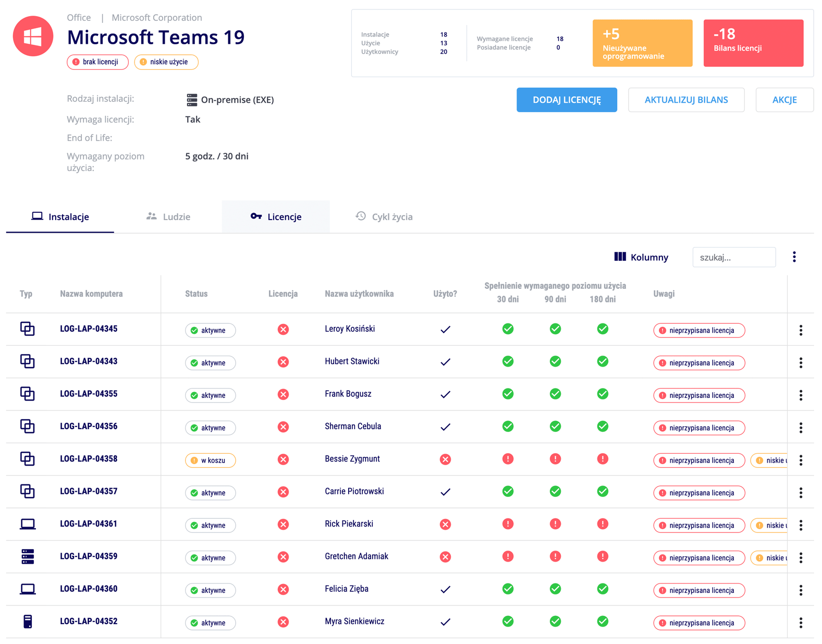This screenshot has width=822, height=644.
Task: Click the -18 Bilans licencji red tile
Action: (x=753, y=43)
